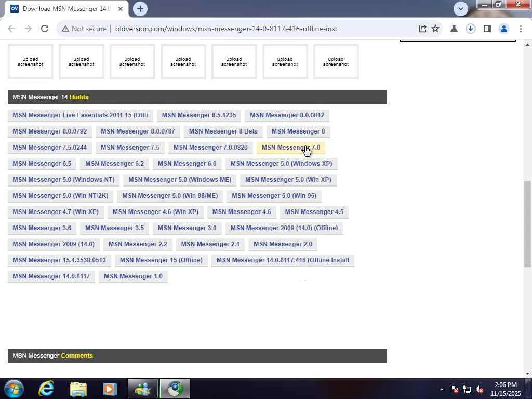532x399 pixels.
Task: Click the last upload screenshot box
Action: click(336, 62)
